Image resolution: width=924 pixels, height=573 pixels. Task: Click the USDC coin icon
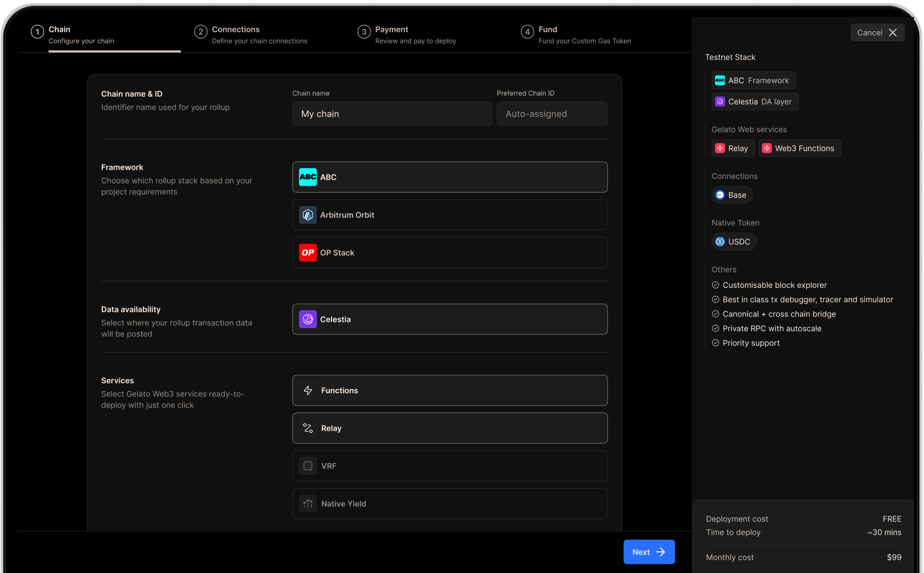(720, 242)
